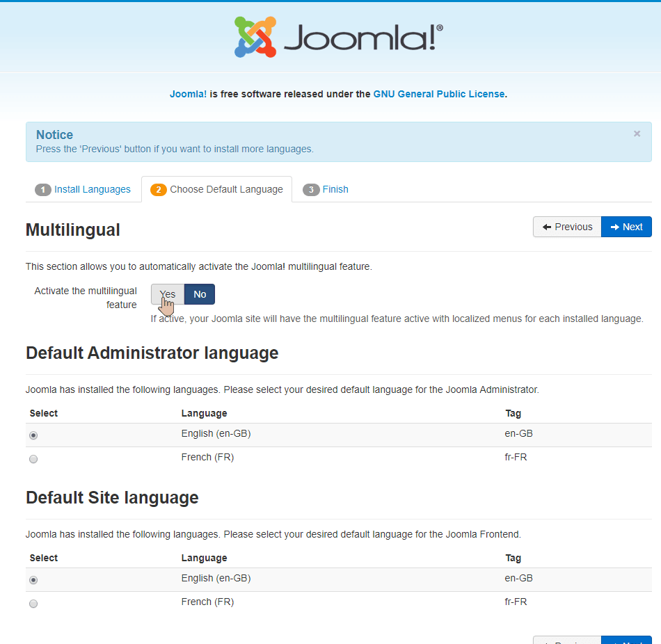Click 'Activate the multilingual feature' label
Screen dimensions: 661x644
[86, 298]
